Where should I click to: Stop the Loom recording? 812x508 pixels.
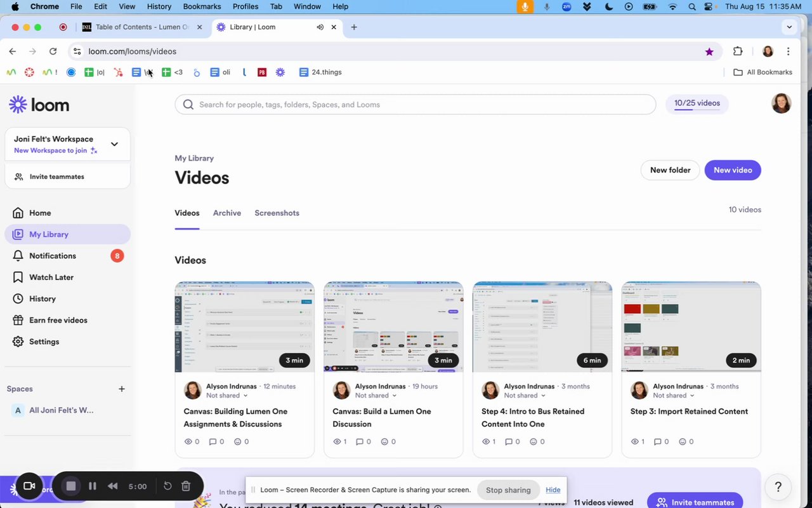pos(71,486)
